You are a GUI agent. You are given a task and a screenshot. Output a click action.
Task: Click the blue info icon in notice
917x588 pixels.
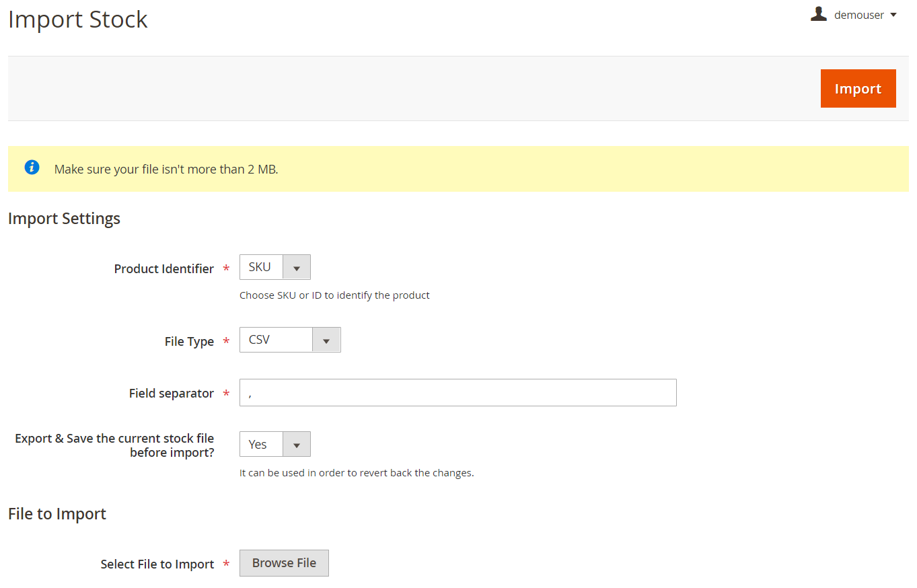(32, 168)
